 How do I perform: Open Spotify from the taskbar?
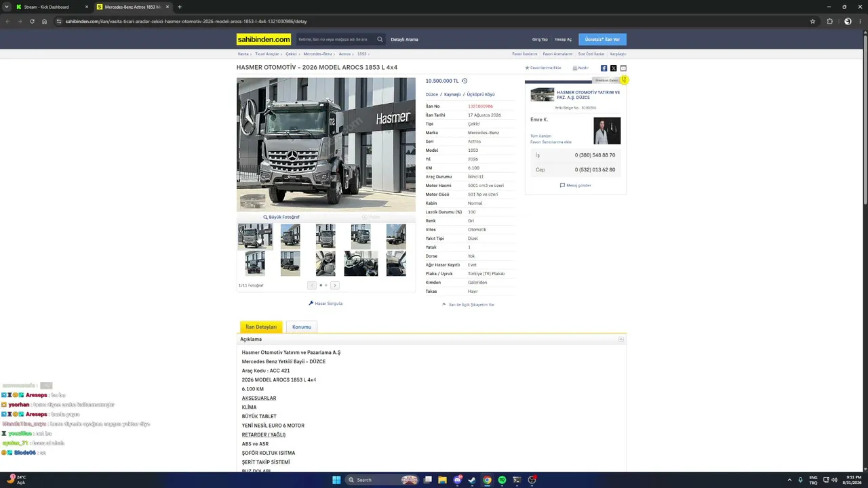point(502,480)
